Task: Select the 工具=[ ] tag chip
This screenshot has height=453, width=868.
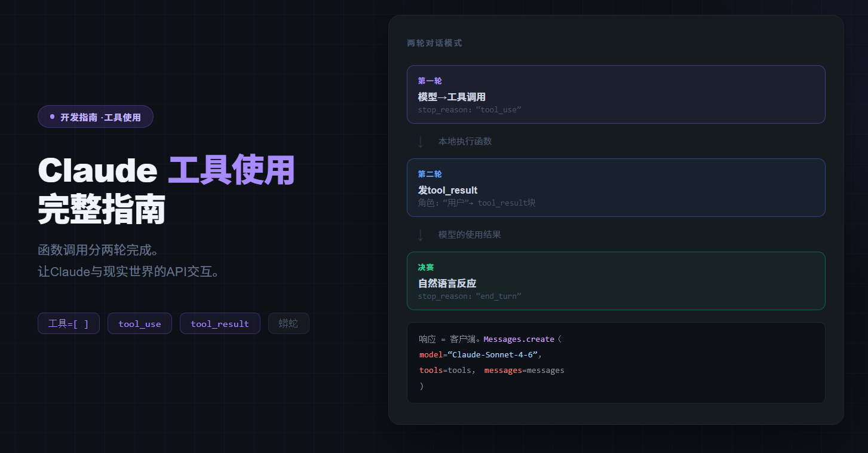Action: tap(69, 323)
